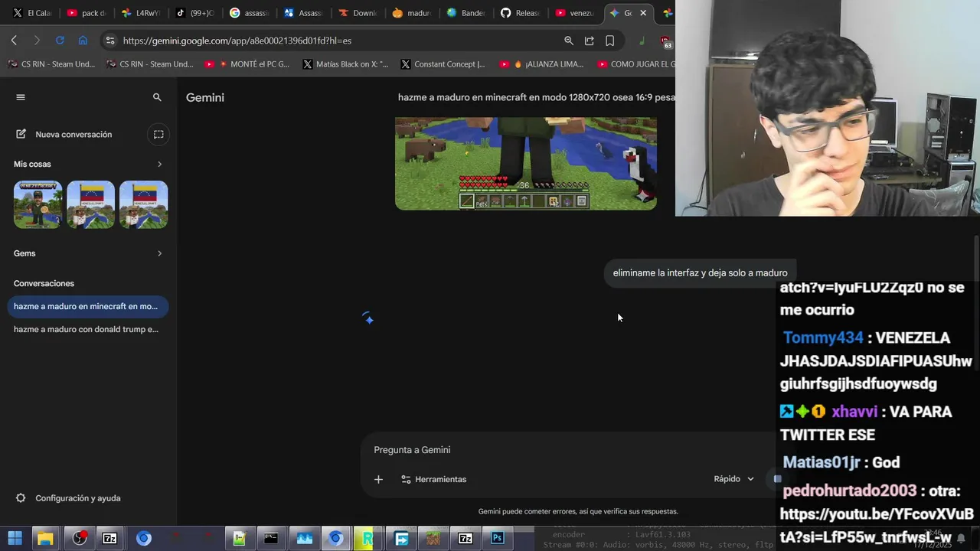The image size is (980, 551).
Task: Click the browser home icon
Action: [x=83, y=41]
